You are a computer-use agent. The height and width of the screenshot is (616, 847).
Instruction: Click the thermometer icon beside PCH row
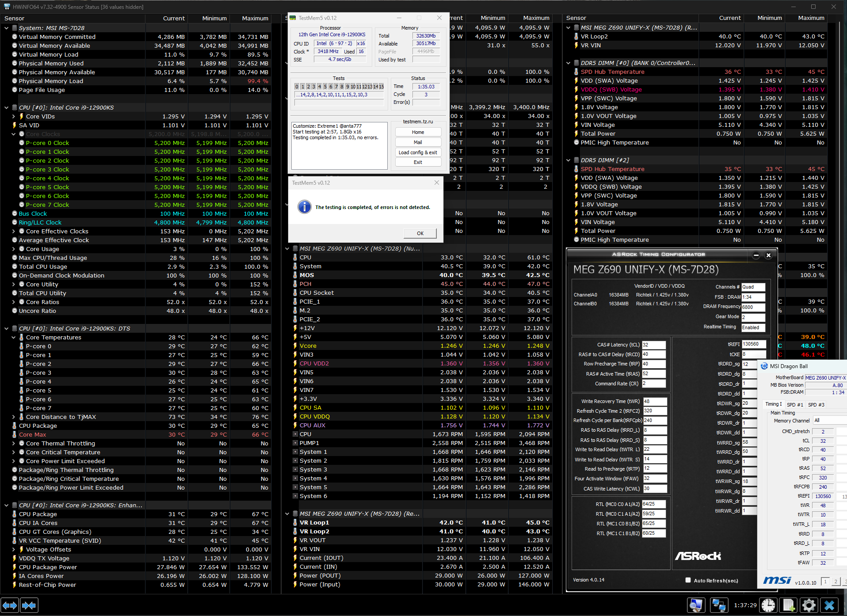pos(295,284)
